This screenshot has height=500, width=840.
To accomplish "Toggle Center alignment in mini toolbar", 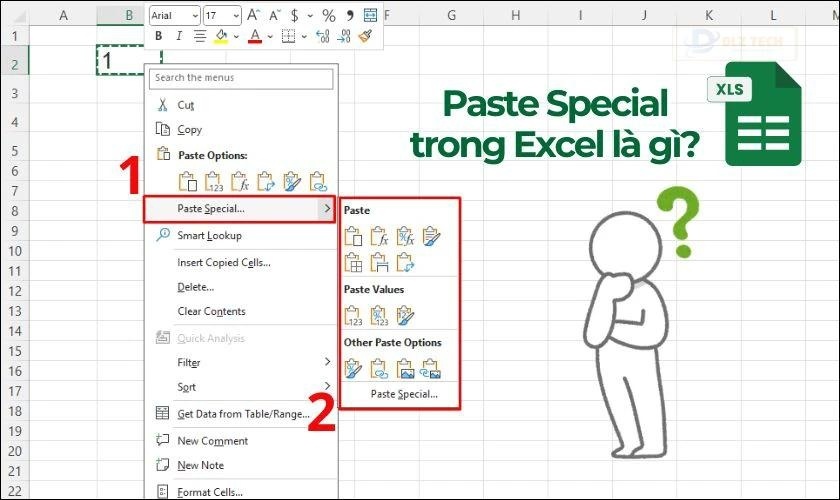I will (x=200, y=36).
